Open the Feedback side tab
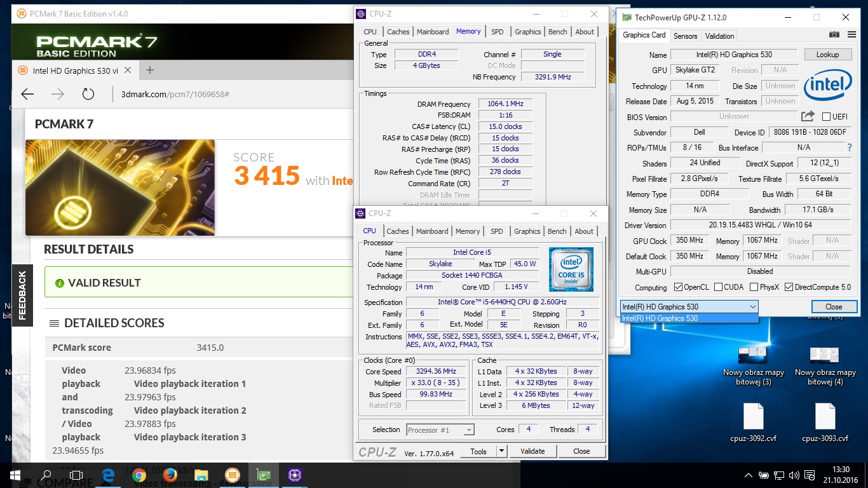The height and width of the screenshot is (488, 868). coord(22,295)
